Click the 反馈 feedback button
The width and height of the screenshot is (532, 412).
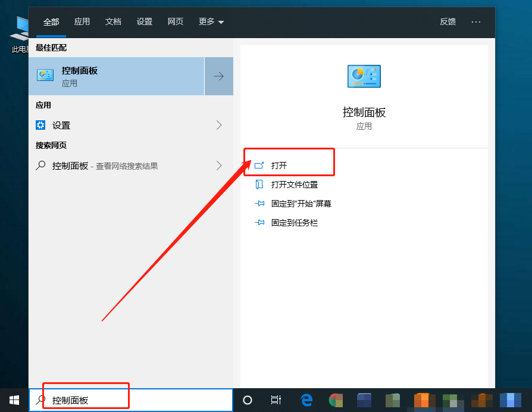(x=447, y=21)
